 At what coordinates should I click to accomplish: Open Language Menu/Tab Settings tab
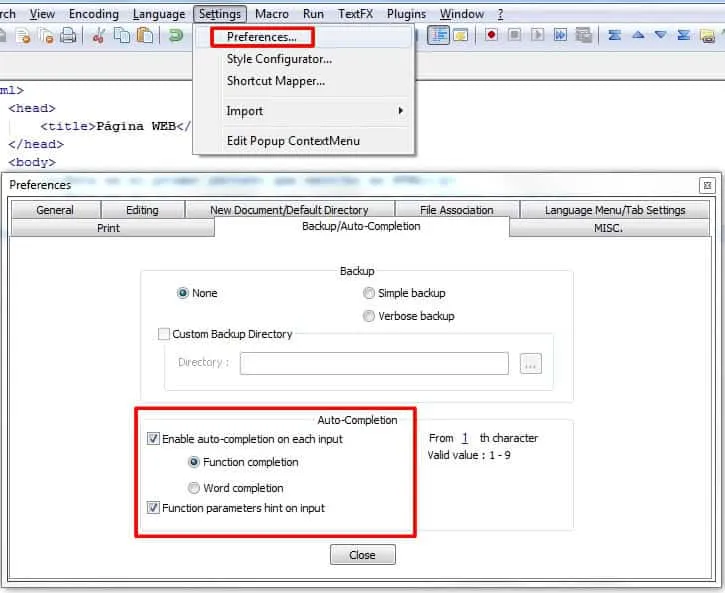click(x=615, y=210)
